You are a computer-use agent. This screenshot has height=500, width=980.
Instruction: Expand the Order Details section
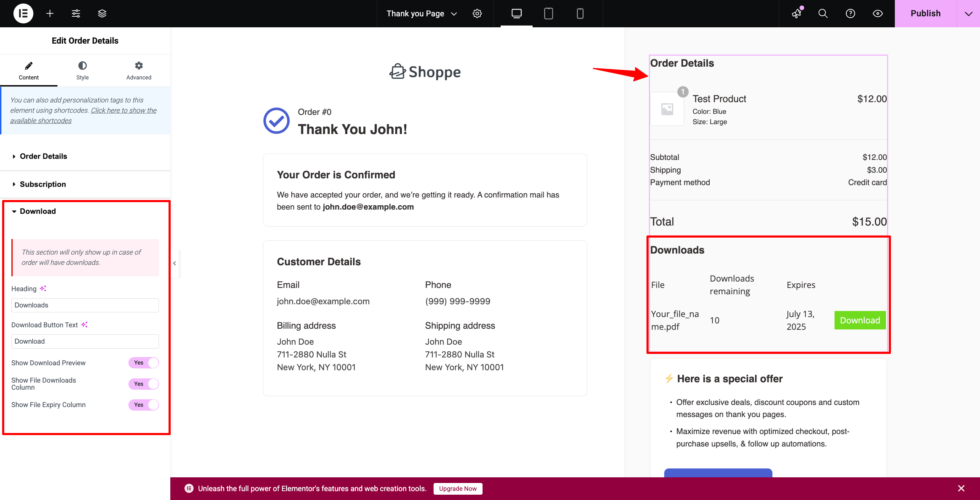85,156
